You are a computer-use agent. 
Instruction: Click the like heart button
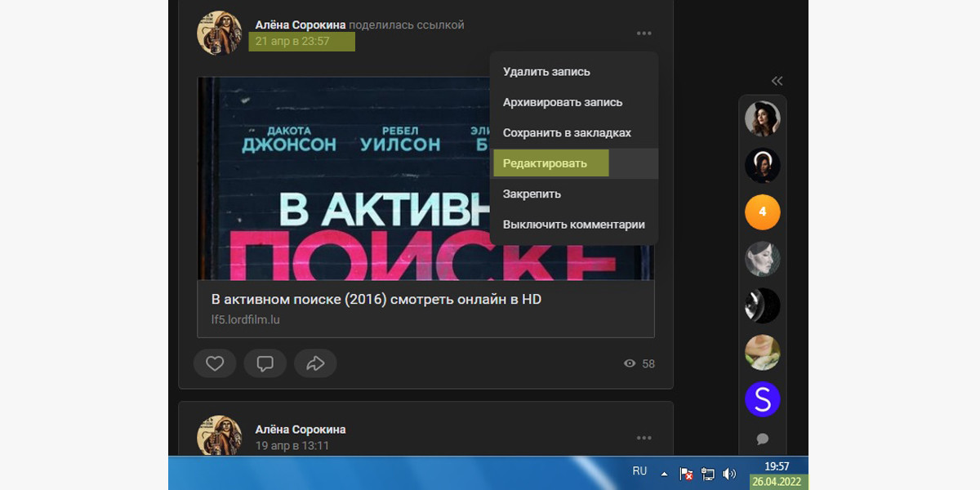pyautogui.click(x=215, y=363)
